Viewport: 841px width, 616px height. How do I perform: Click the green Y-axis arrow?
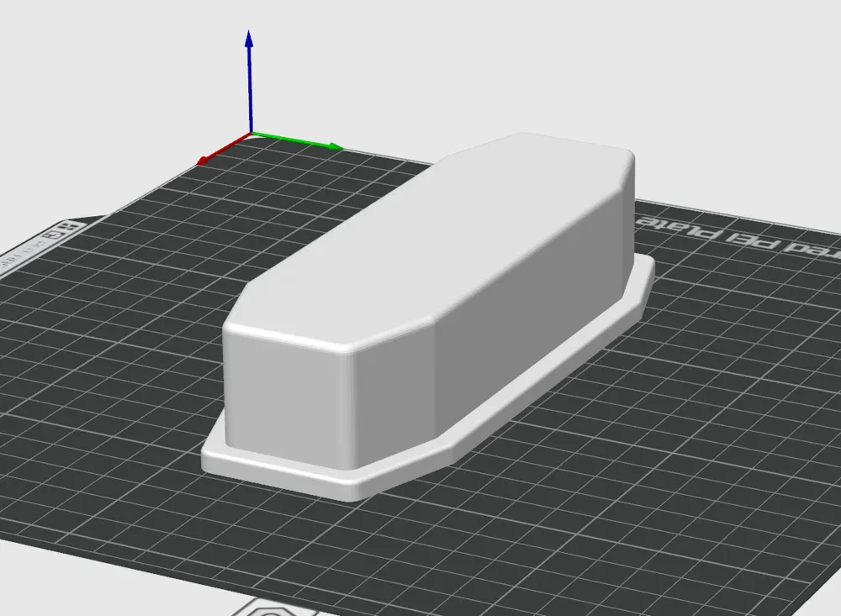[297, 140]
